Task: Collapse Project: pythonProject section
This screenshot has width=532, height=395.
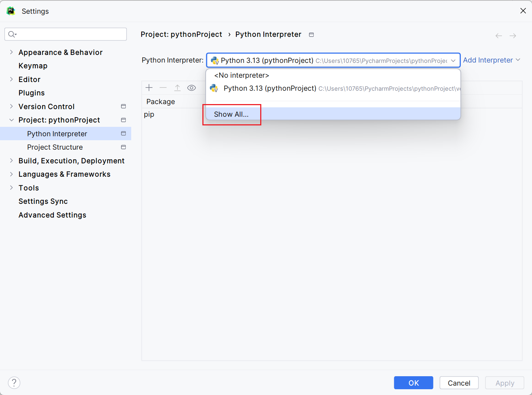Action: 11,120
